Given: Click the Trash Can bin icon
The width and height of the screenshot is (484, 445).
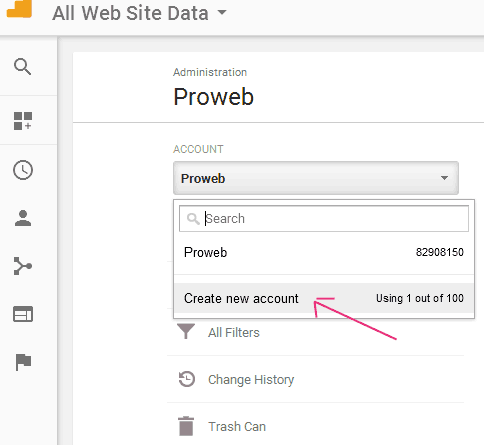Looking at the screenshot, I should [x=186, y=426].
